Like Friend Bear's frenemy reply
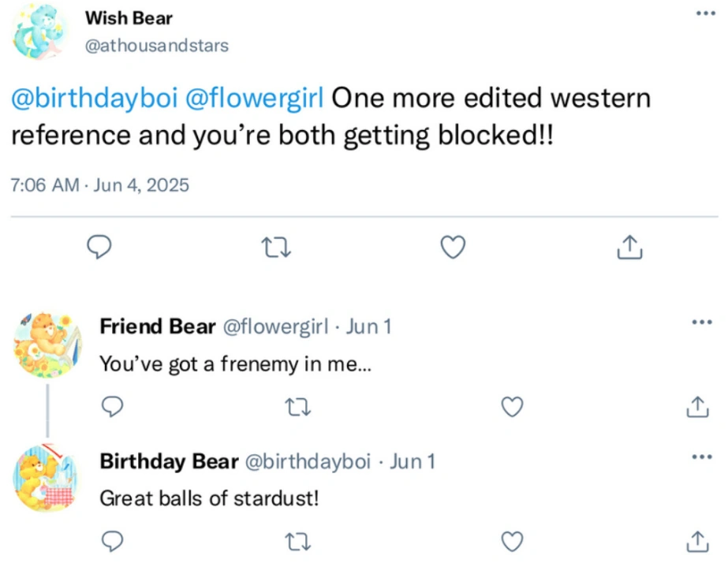 point(512,407)
